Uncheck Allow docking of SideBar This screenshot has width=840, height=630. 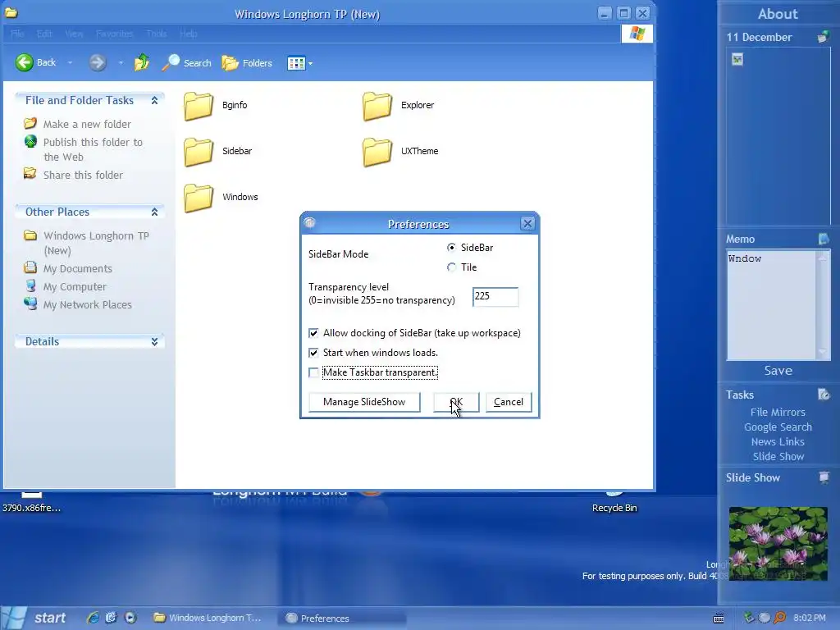click(x=313, y=333)
